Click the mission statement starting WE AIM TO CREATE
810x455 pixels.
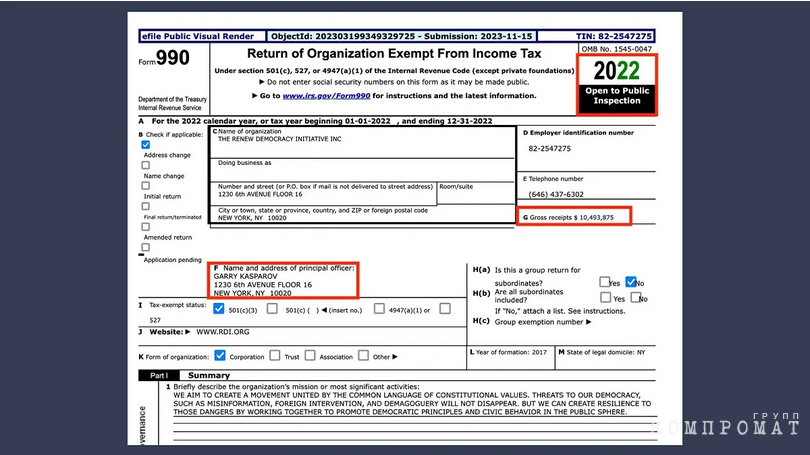[412, 403]
